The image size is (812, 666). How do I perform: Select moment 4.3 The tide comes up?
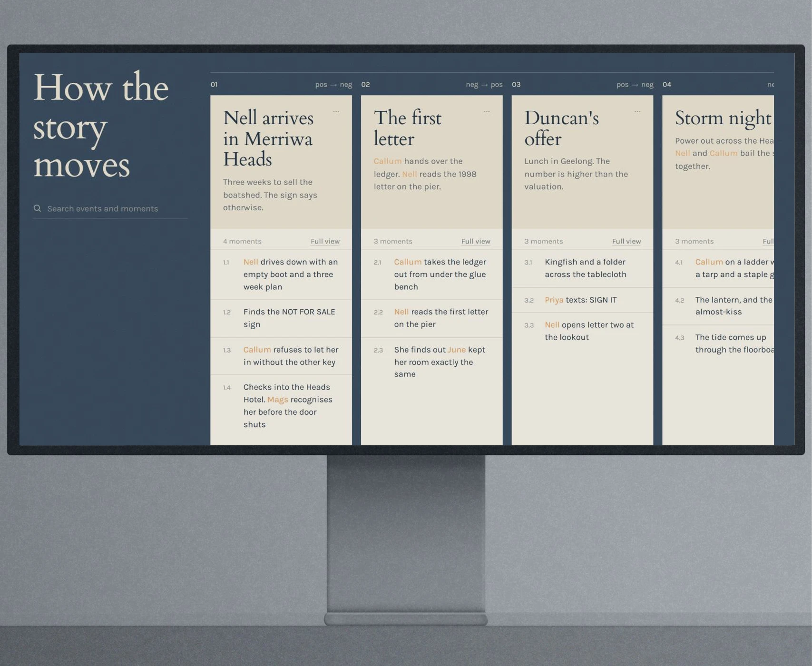click(718, 343)
